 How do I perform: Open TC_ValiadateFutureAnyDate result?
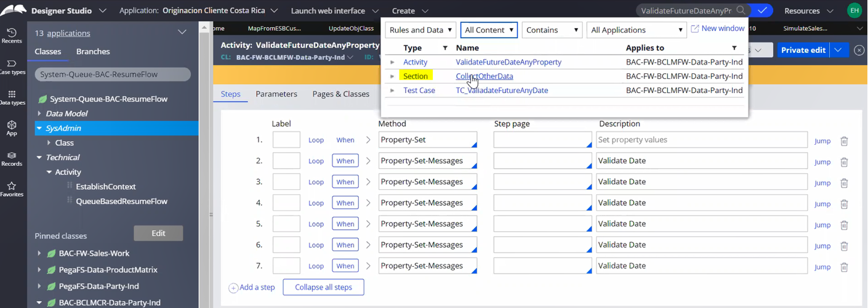click(x=502, y=91)
